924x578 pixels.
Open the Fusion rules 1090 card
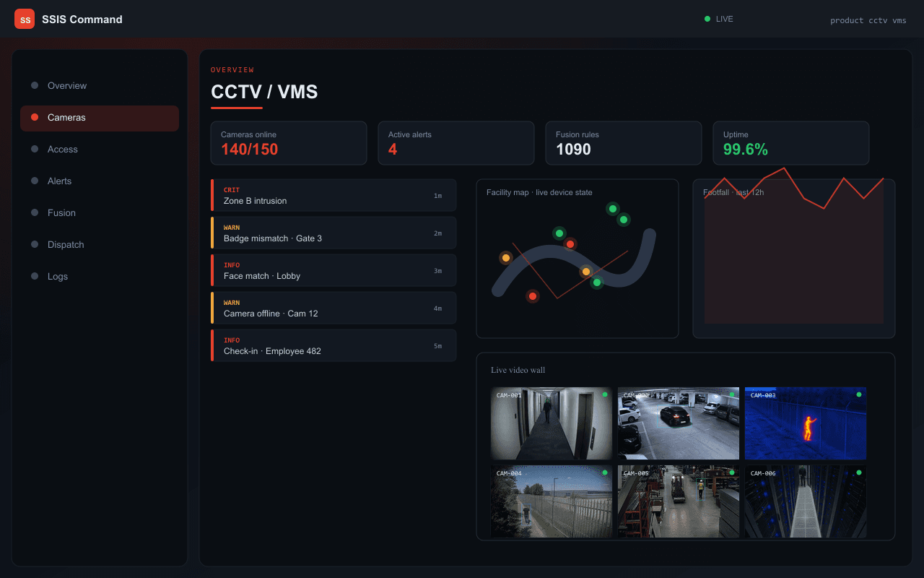(624, 143)
